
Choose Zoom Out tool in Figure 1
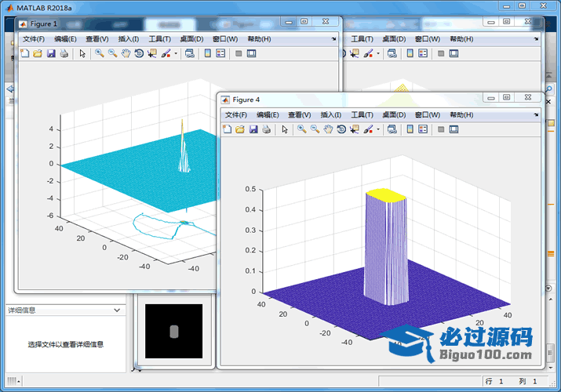tap(112, 53)
